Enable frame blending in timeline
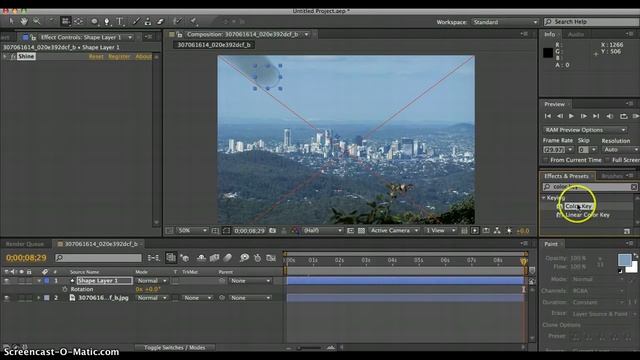640x360 pixels. (214, 258)
